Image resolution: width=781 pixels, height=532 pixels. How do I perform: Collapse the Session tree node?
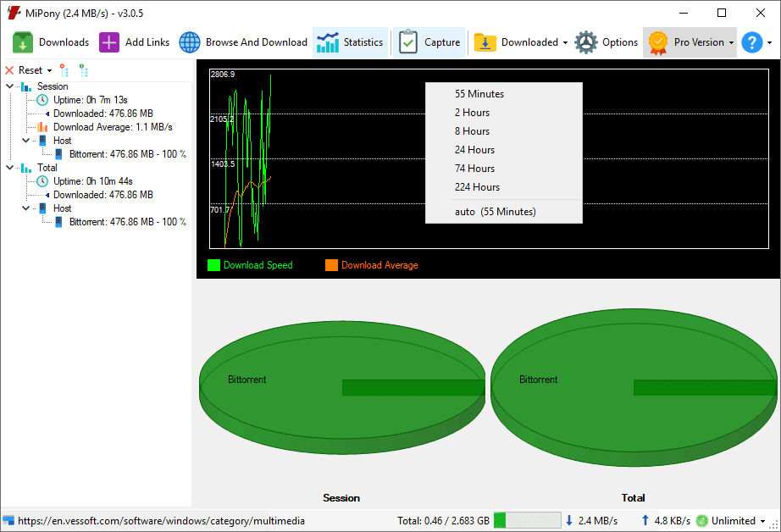9,86
